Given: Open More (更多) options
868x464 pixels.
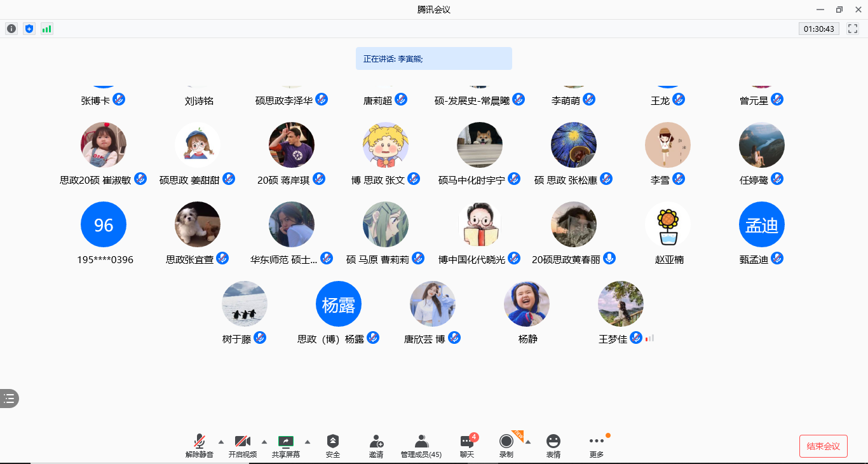Looking at the screenshot, I should 597,446.
